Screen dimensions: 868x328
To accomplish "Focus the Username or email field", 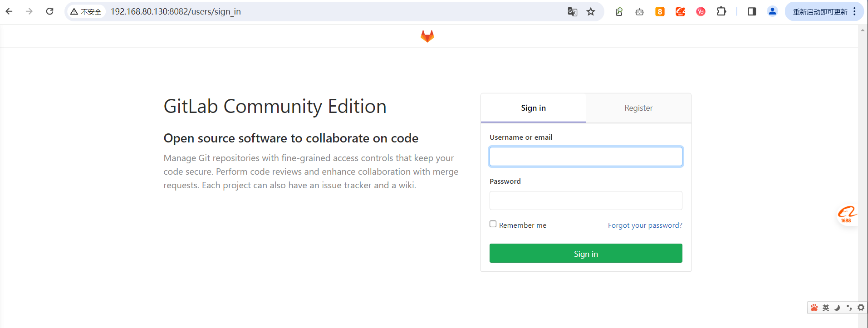I will pos(586,157).
